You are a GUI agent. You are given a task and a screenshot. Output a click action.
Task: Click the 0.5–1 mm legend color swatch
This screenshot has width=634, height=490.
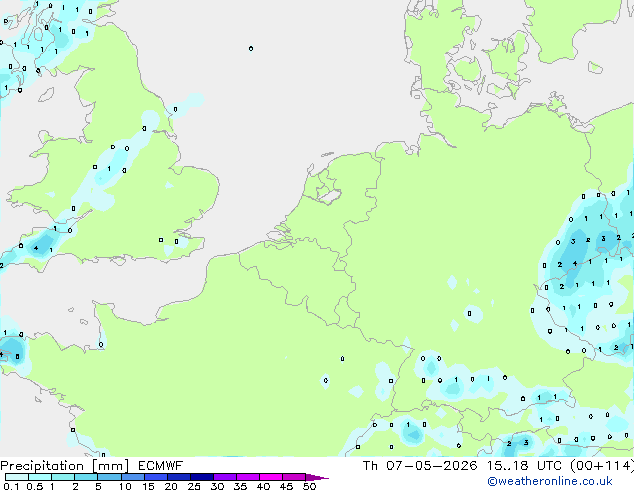coord(40,477)
